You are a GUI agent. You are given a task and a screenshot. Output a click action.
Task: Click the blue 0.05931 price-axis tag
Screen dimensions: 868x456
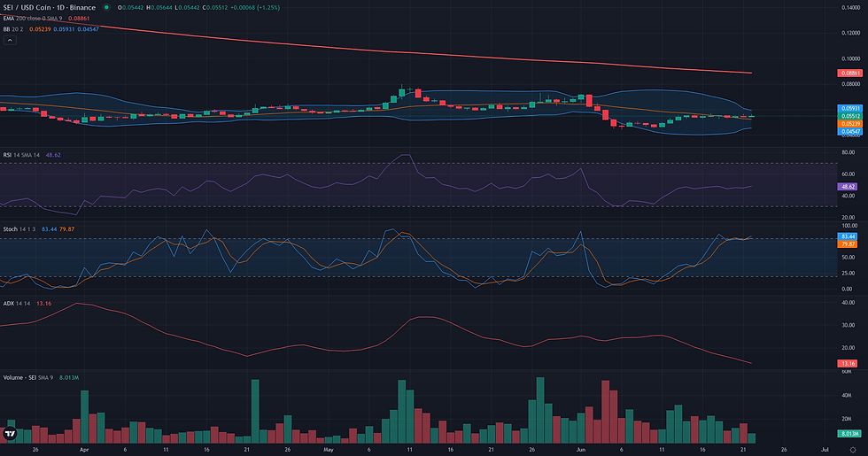pyautogui.click(x=849, y=108)
